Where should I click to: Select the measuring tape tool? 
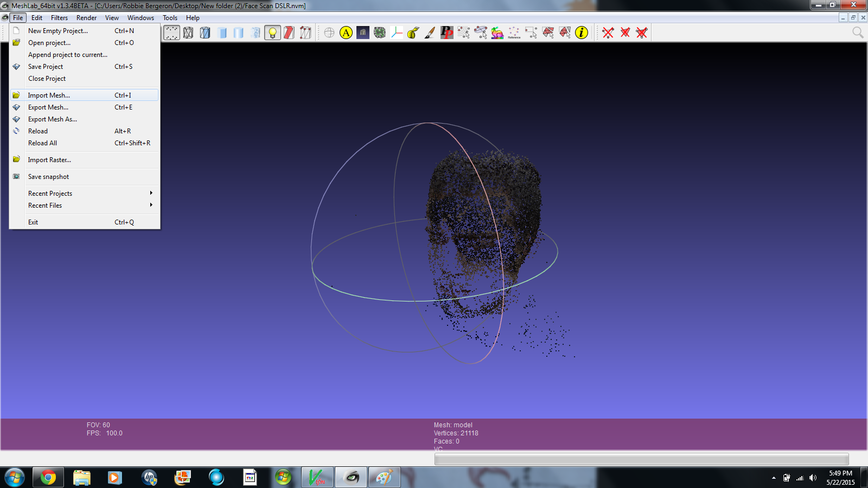(413, 33)
